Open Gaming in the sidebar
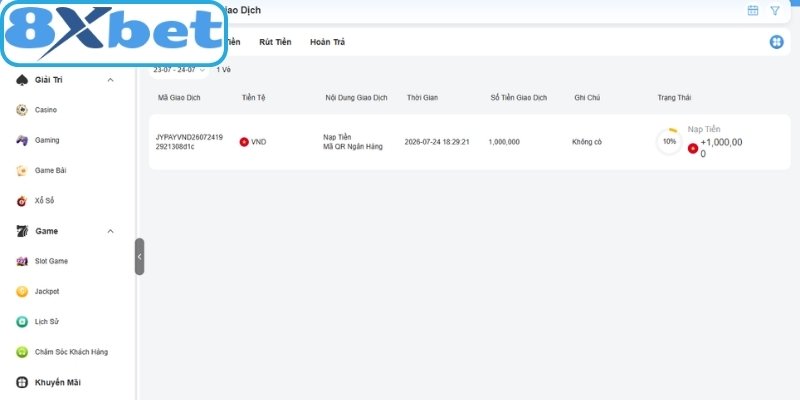800x400 pixels. (47, 140)
